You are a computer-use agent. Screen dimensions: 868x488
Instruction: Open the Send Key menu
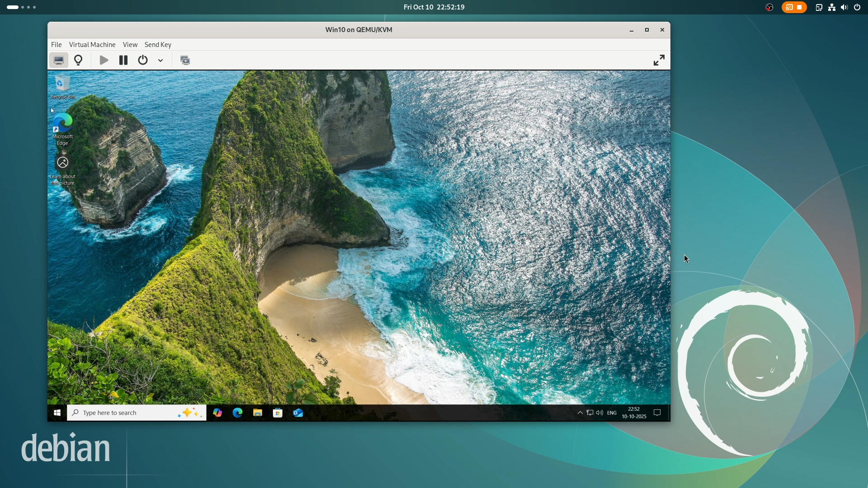coord(158,45)
